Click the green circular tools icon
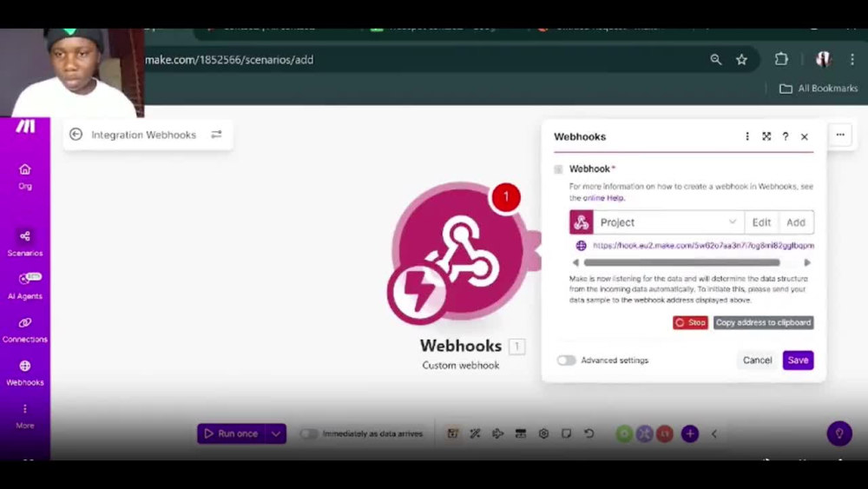The image size is (868, 489). click(x=624, y=433)
